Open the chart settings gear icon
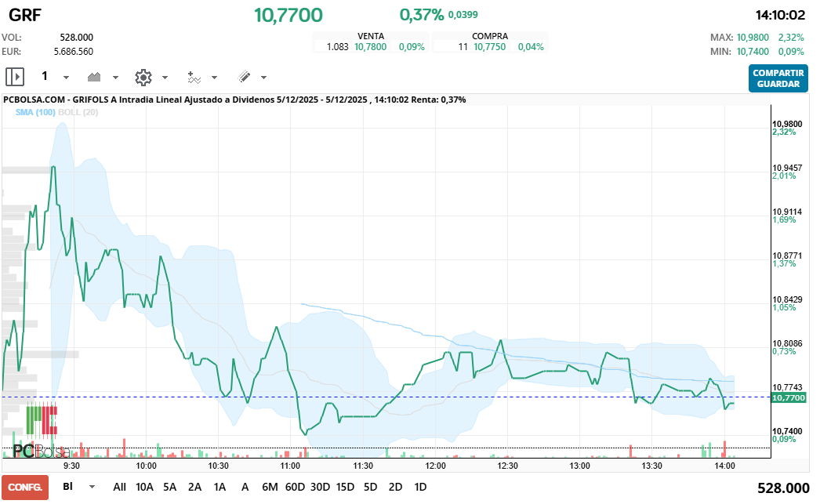 [x=143, y=77]
